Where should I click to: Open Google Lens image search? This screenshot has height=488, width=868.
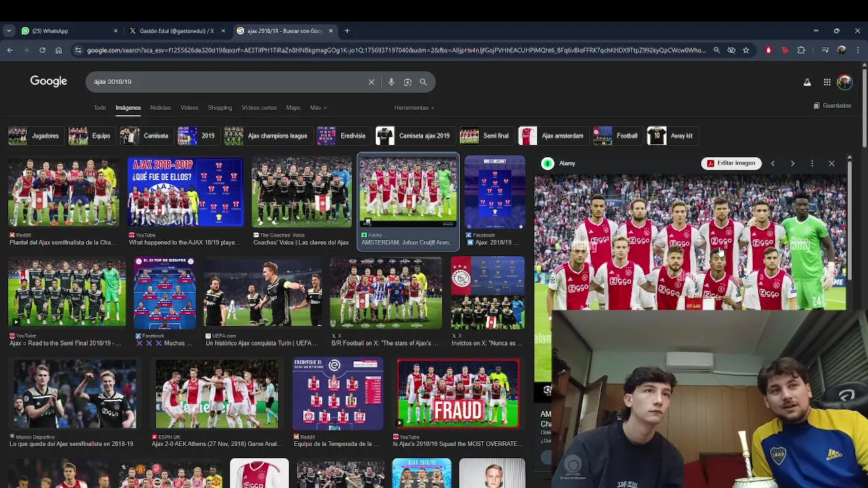pos(408,82)
